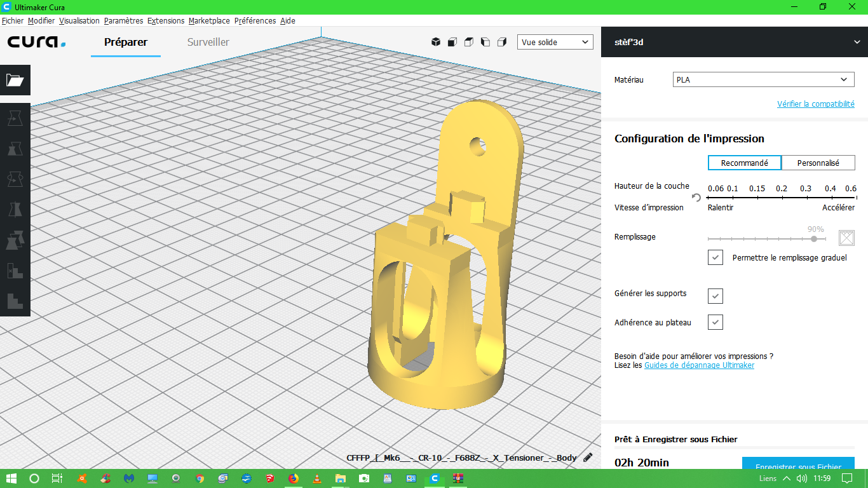This screenshot has height=488, width=868.
Task: Open the Matériau PLA dropdown
Action: coord(764,79)
